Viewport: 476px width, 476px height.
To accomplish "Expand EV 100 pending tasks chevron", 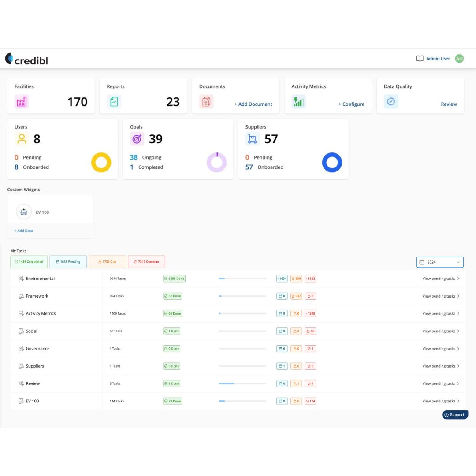I will [458, 401].
